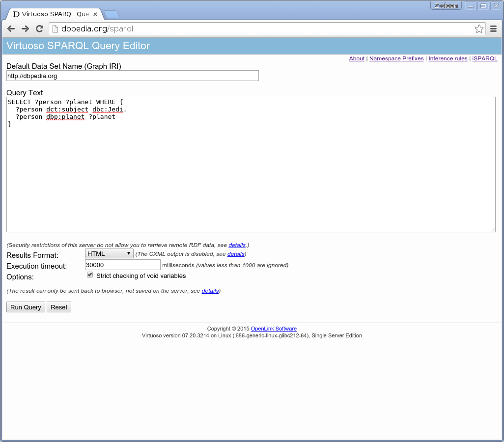The width and height of the screenshot is (504, 442).
Task: Open the Namespace Prefixes link
Action: pyautogui.click(x=396, y=58)
